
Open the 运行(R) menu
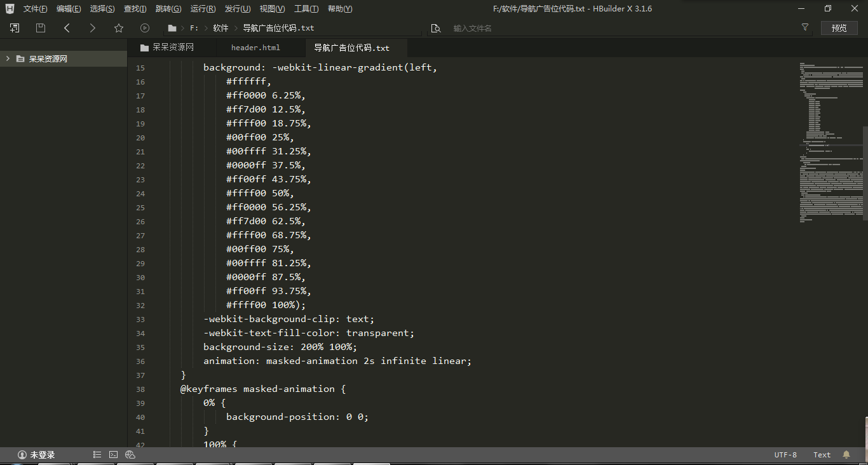tap(203, 9)
